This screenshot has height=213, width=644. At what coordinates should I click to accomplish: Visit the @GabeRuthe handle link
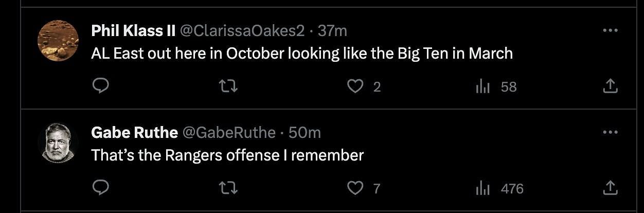pyautogui.click(x=229, y=133)
